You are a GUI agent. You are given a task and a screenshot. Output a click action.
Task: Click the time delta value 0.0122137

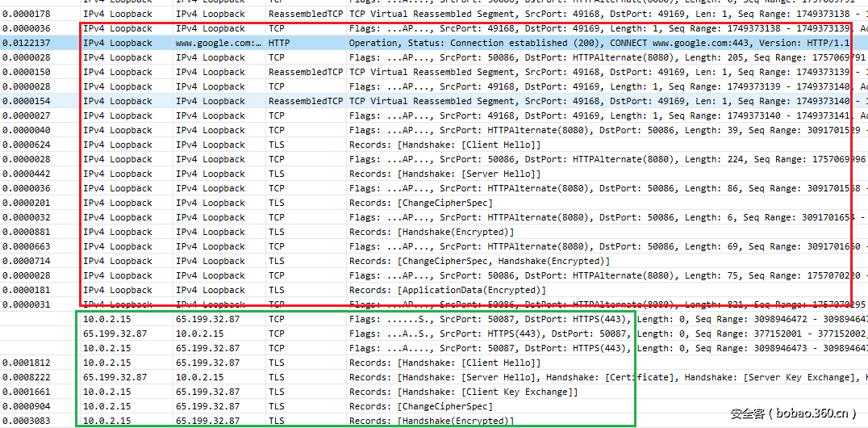(26, 43)
